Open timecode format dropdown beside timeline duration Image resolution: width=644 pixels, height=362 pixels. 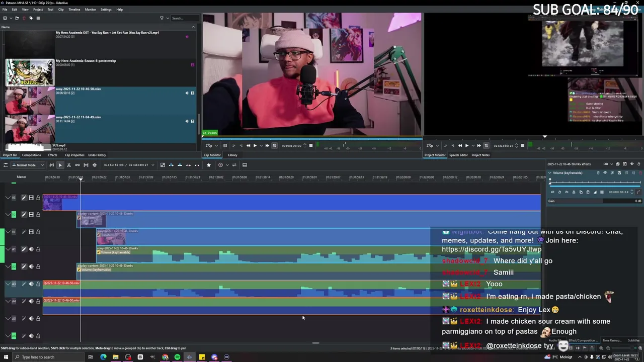pos(153,165)
